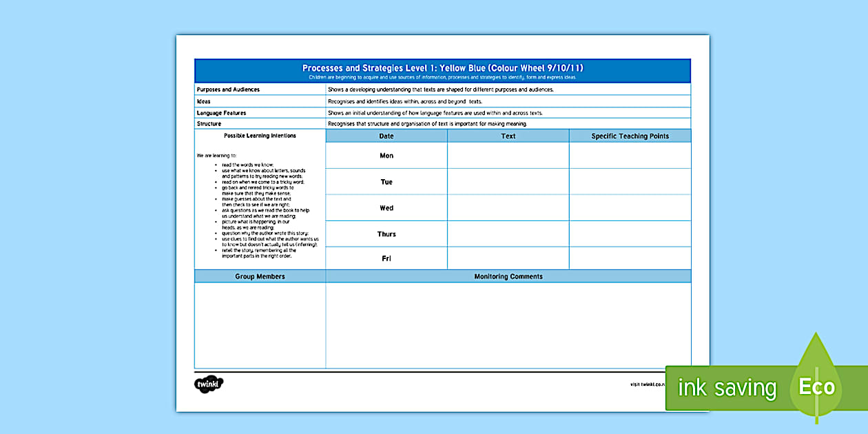Click the Text column header
The width and height of the screenshot is (868, 434).
point(508,136)
